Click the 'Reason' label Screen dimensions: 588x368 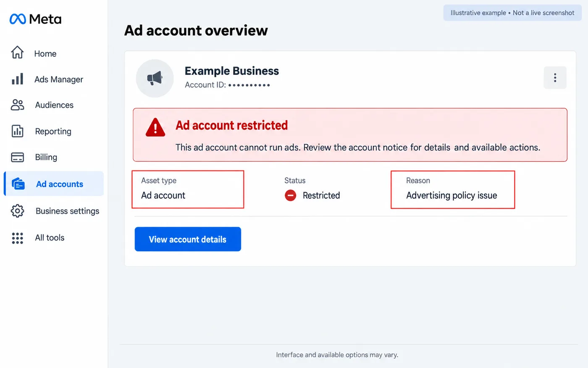click(x=418, y=181)
